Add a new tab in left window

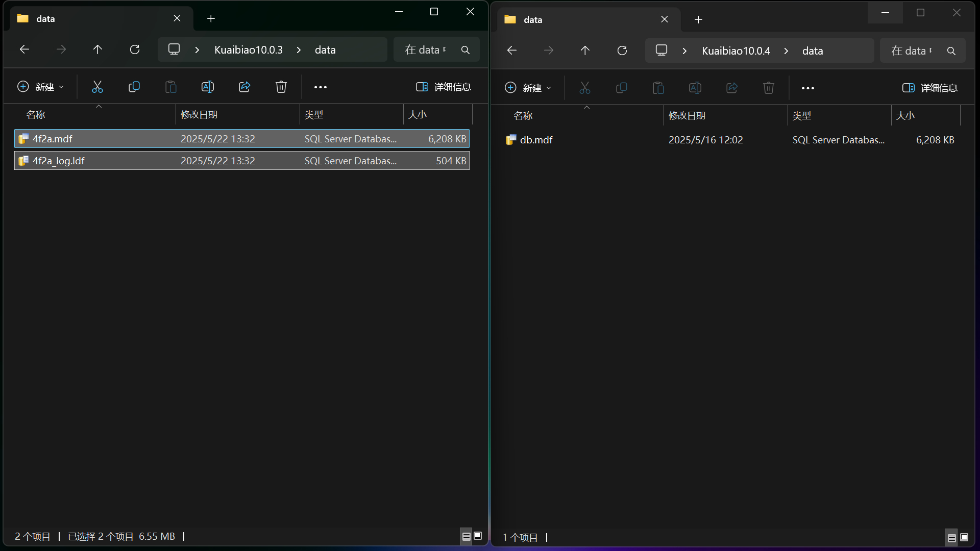tap(211, 19)
